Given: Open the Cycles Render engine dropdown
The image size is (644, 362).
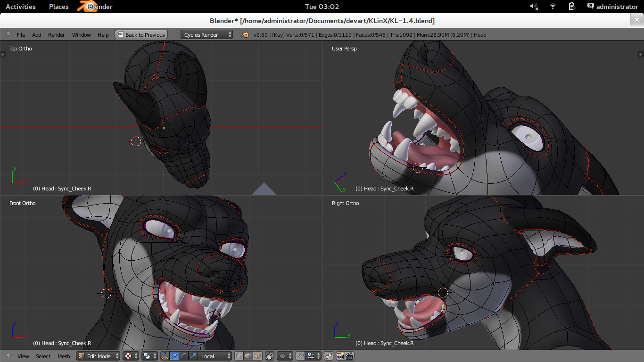Looking at the screenshot, I should tap(206, 34).
